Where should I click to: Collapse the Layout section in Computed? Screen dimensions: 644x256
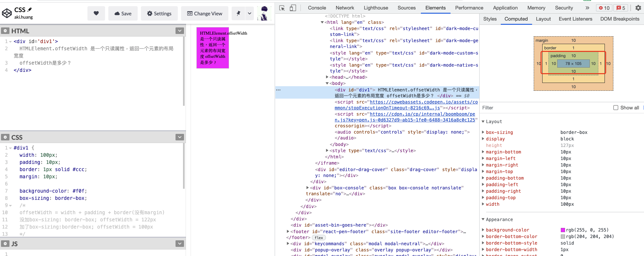483,121
